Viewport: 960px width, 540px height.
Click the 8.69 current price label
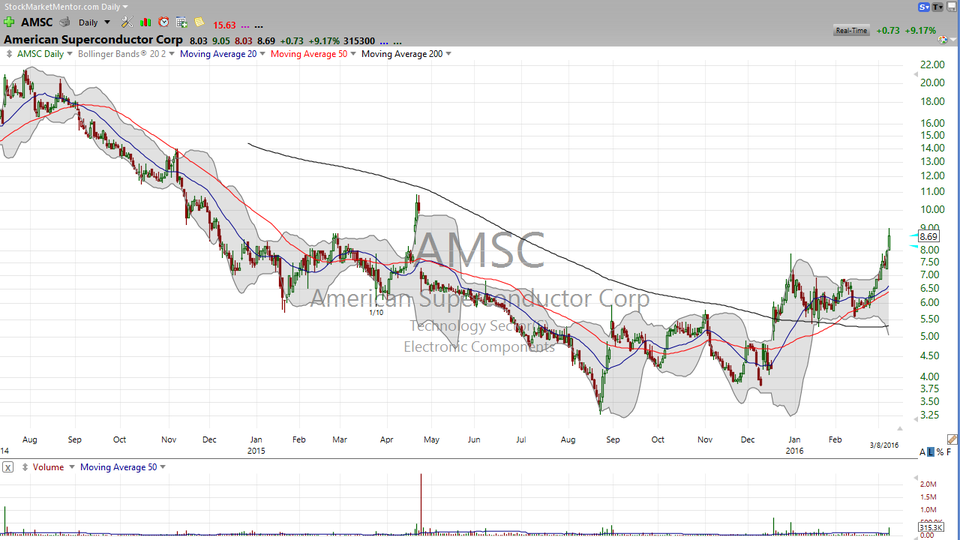click(929, 236)
